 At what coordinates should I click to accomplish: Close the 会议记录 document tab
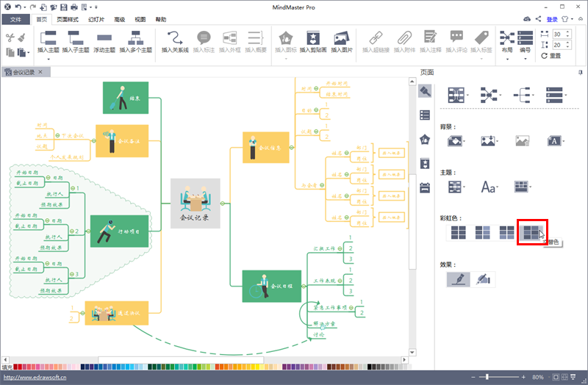[40, 71]
